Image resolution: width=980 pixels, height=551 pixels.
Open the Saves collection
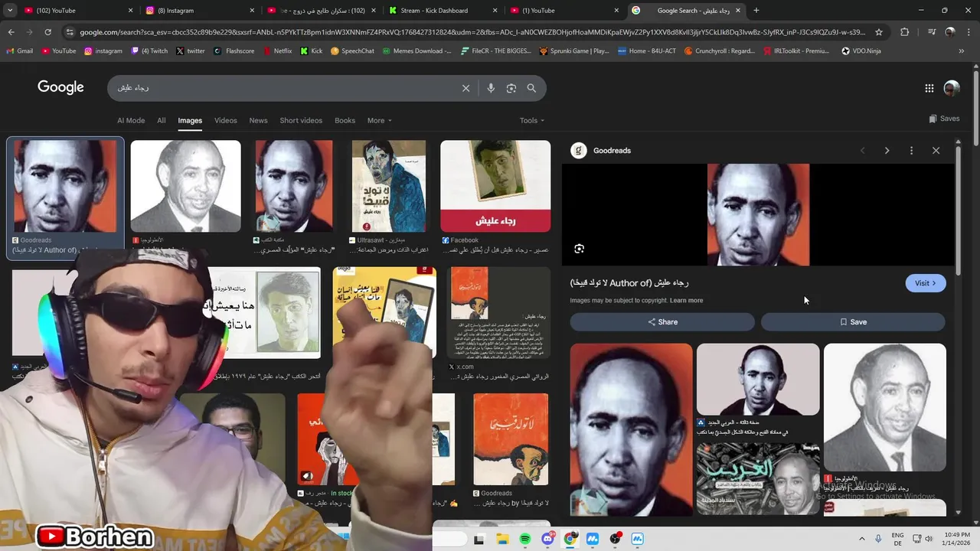(x=944, y=119)
